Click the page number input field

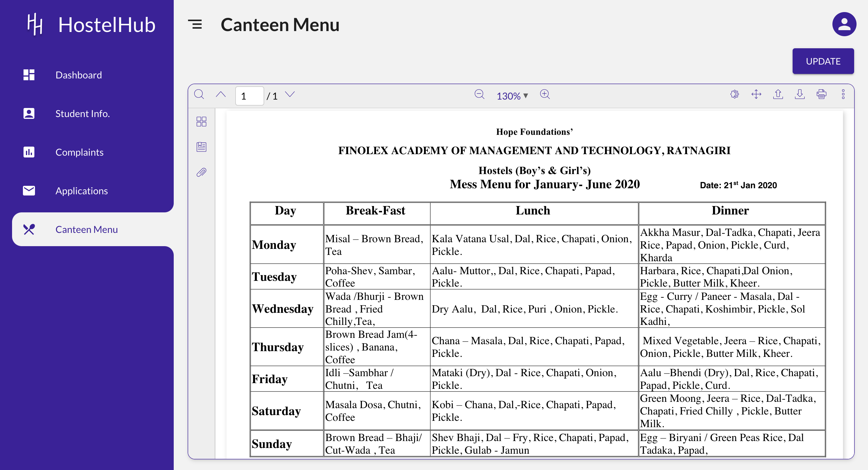pos(249,96)
